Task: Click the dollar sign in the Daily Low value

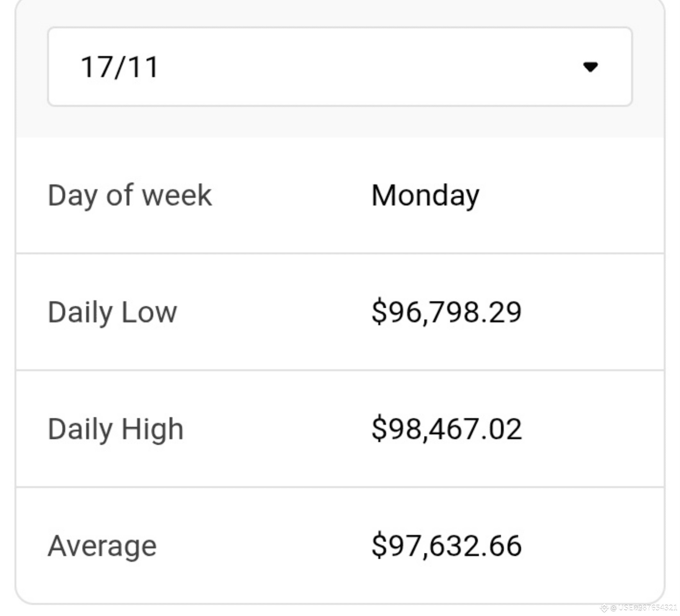Action: pos(379,312)
